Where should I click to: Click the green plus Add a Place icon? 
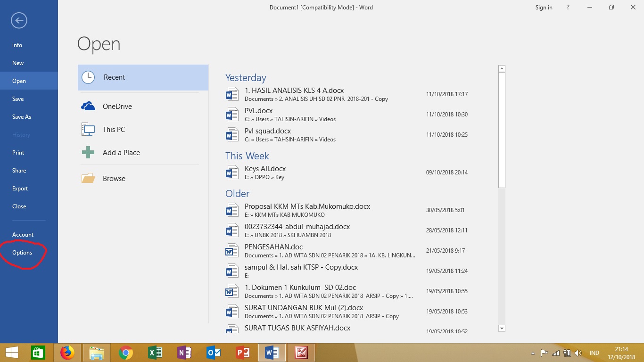(x=88, y=152)
